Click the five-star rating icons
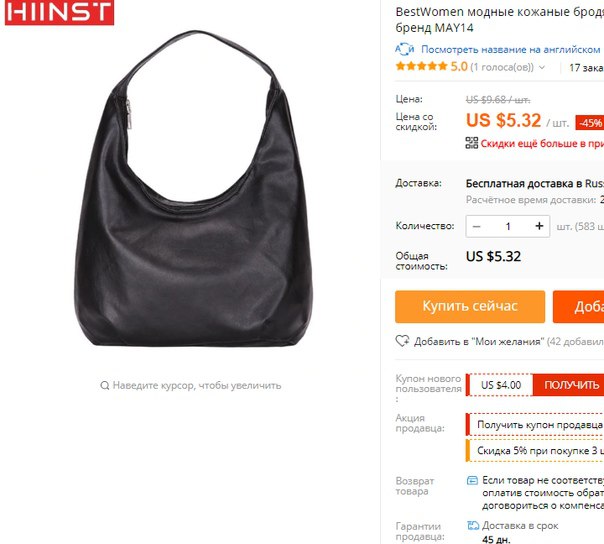Viewport: 604px width, 544px height. (x=421, y=66)
